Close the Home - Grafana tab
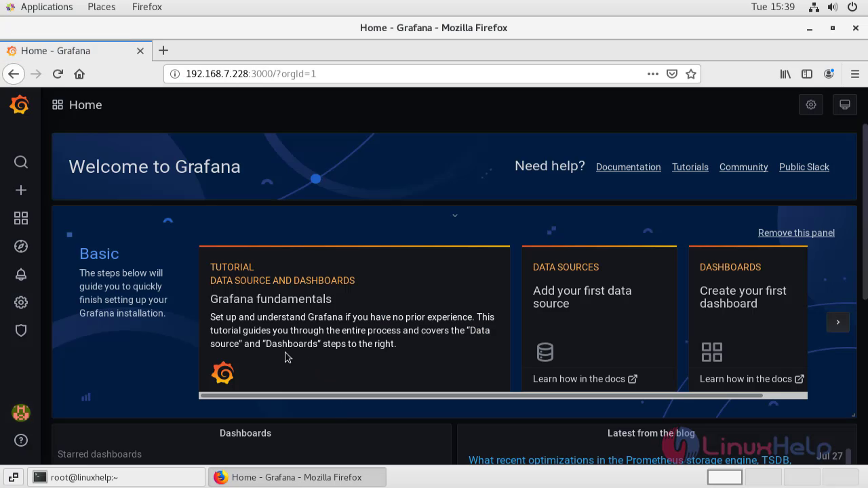This screenshot has height=488, width=868. pos(140,51)
